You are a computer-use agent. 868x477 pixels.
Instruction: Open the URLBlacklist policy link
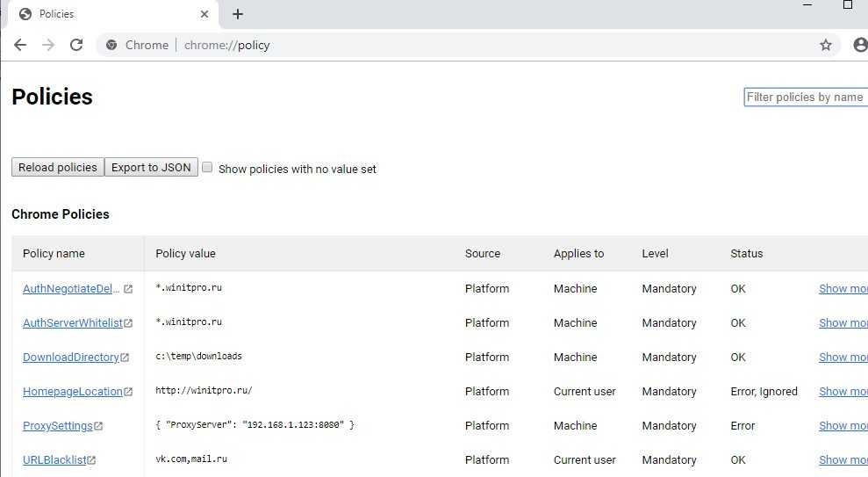click(x=54, y=459)
